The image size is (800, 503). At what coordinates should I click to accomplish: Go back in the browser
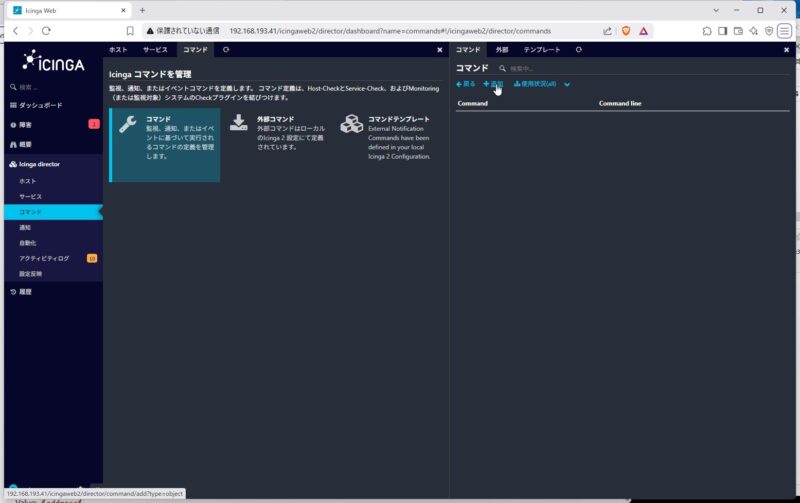[x=16, y=31]
